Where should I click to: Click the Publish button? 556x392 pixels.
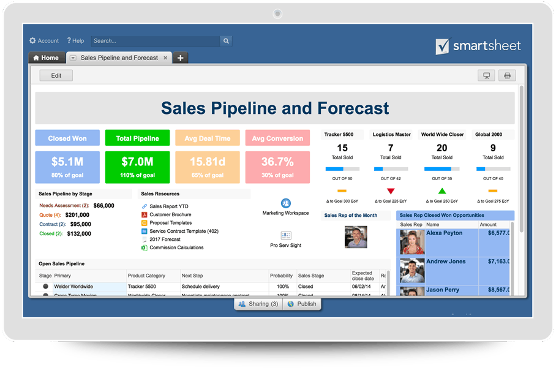302,304
